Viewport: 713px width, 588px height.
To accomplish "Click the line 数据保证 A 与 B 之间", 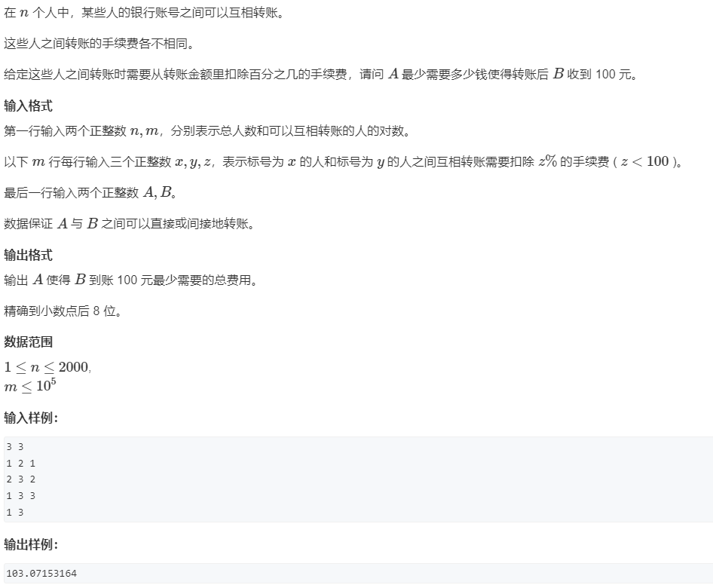I will pos(129,224).
